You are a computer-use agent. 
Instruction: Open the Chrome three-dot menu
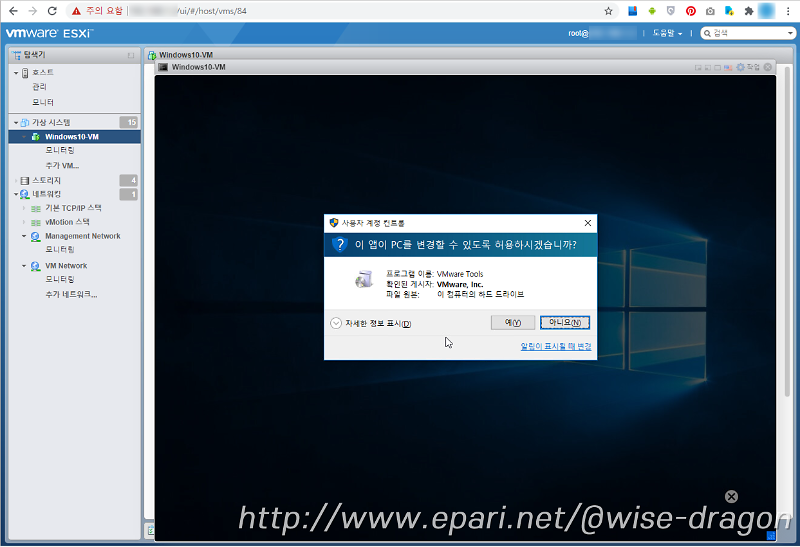pyautogui.click(x=788, y=11)
